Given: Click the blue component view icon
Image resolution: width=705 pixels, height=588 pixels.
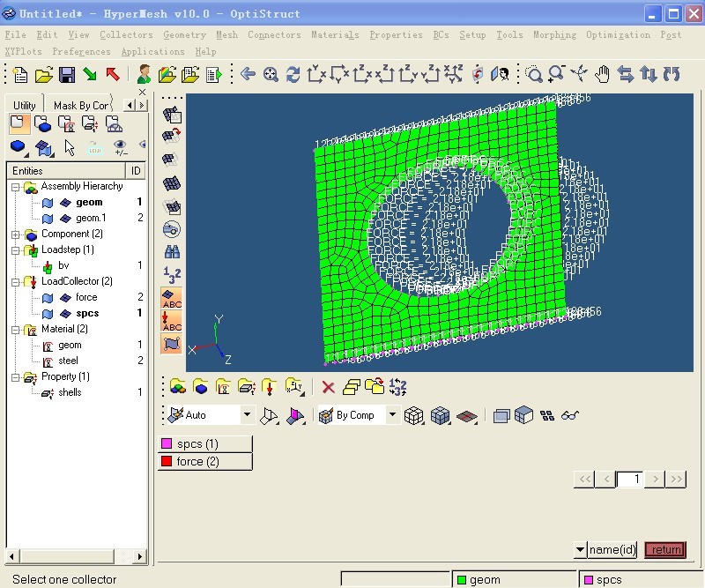Looking at the screenshot, I should tap(42, 124).
